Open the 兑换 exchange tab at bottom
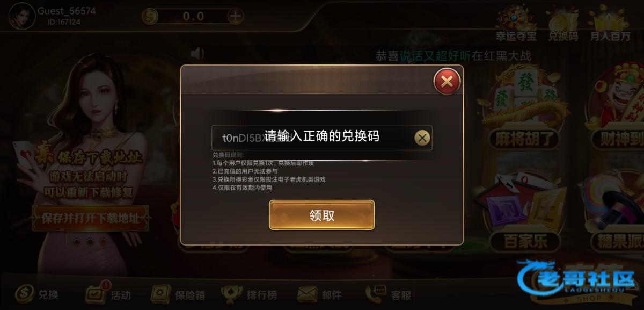644x310 pixels. point(36,294)
